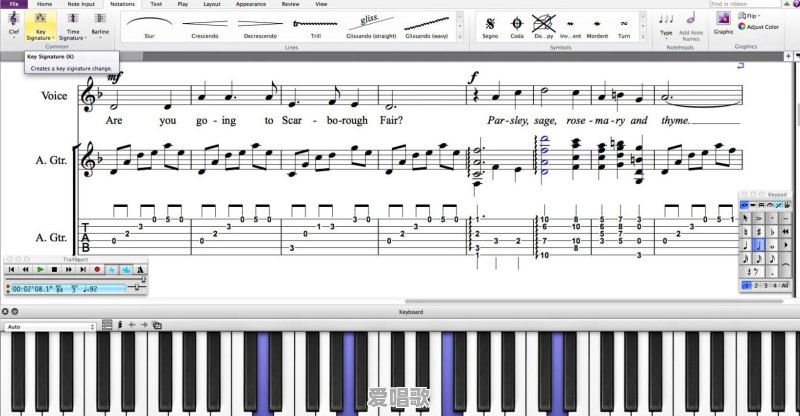Select flat accidental on Keypad

[x=772, y=232]
